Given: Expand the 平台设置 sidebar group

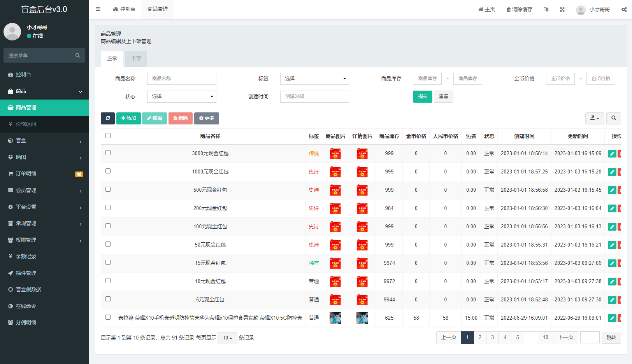Looking at the screenshot, I should pos(44,207).
